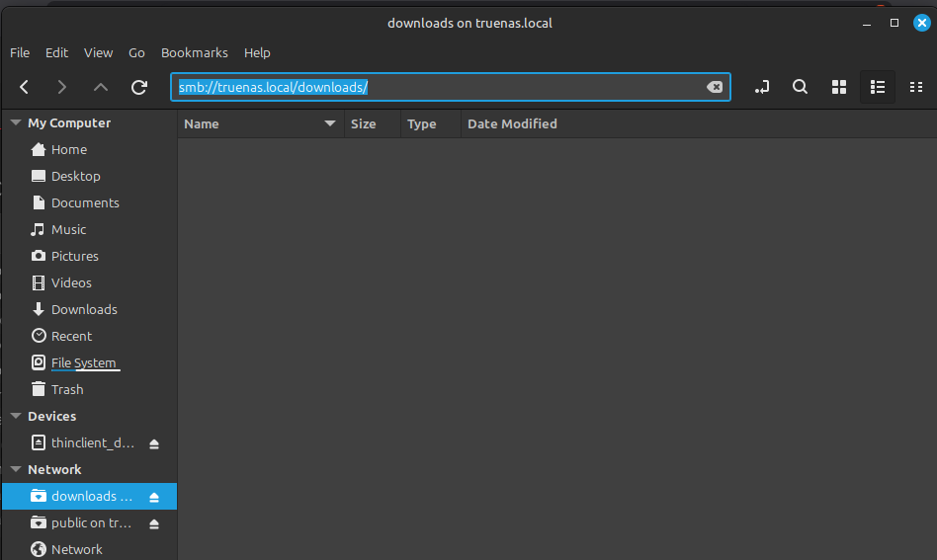Open the Bookmarks menu
The image size is (937, 560).
pyautogui.click(x=194, y=52)
